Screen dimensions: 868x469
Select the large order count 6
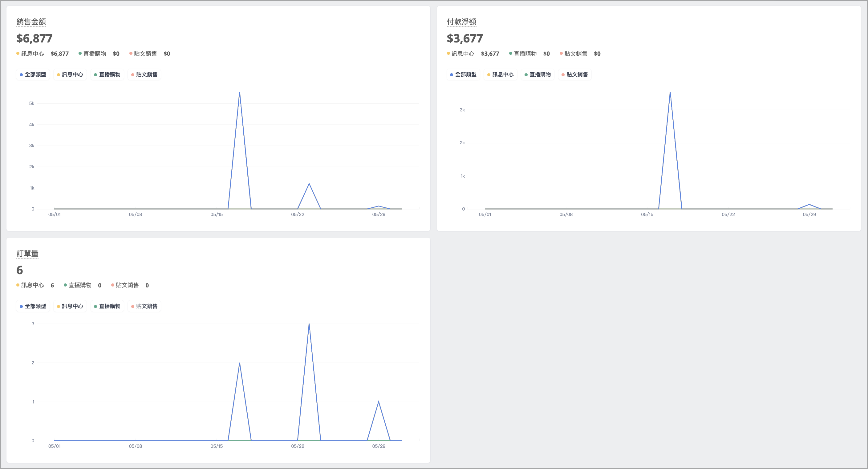click(19, 270)
